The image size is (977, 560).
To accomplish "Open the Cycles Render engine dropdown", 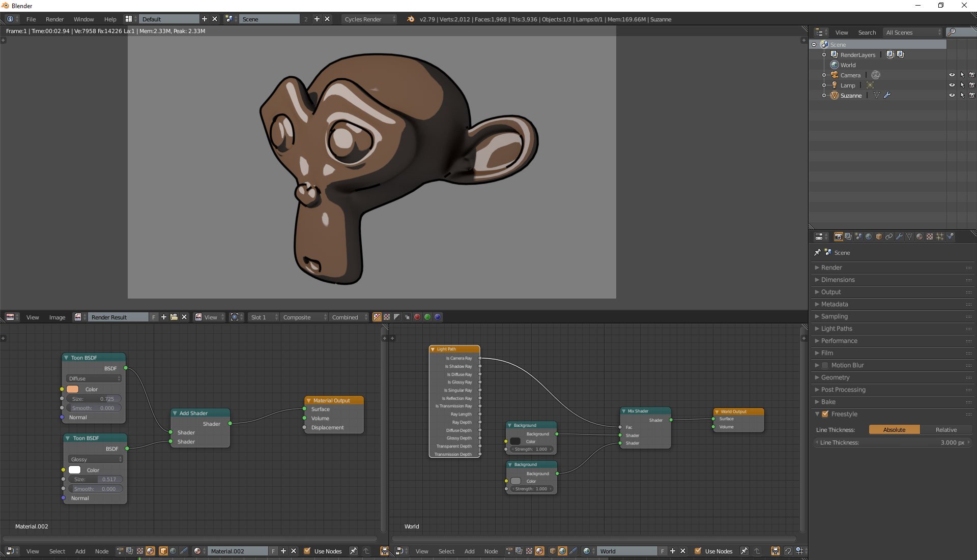I will coord(369,19).
